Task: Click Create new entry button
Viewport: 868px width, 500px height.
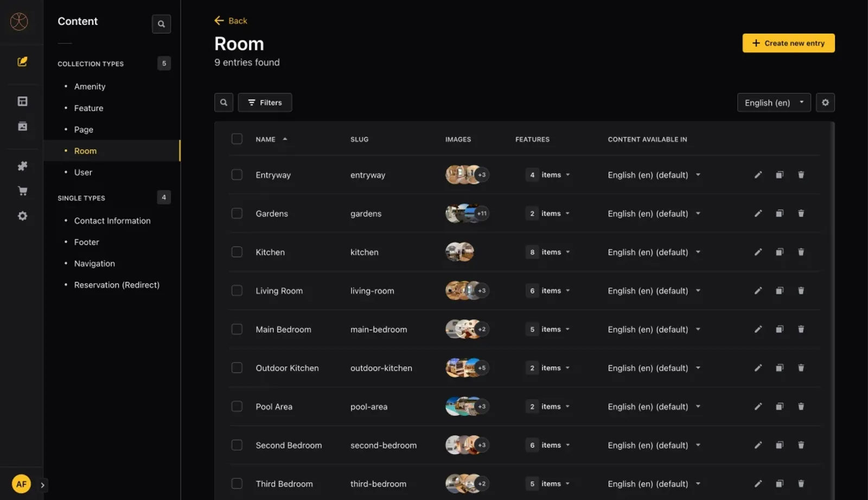Action: coord(788,43)
